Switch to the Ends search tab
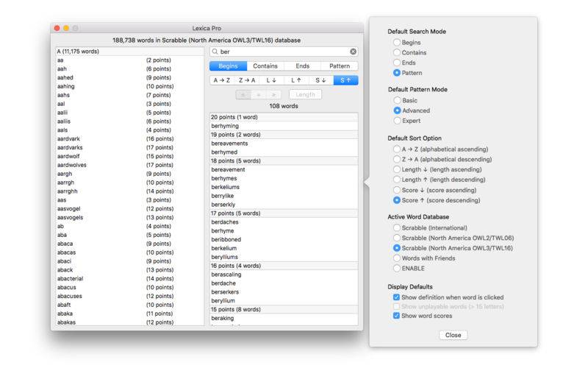This screenshot has height=368, width=588. click(302, 66)
